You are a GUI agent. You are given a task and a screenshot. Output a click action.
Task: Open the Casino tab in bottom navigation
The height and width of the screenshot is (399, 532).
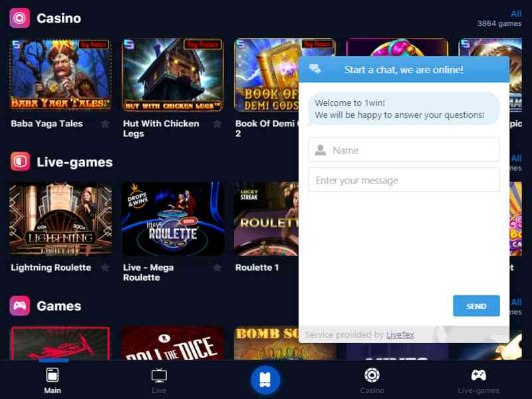[x=372, y=380]
